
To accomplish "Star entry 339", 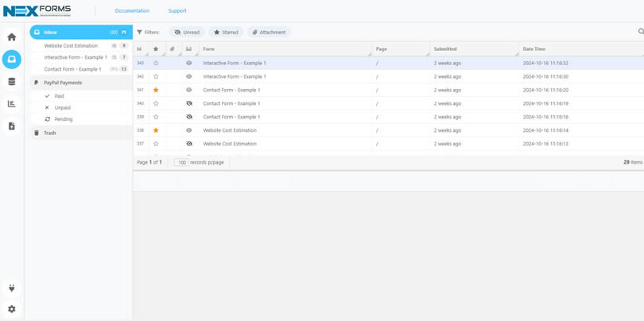I will click(156, 117).
